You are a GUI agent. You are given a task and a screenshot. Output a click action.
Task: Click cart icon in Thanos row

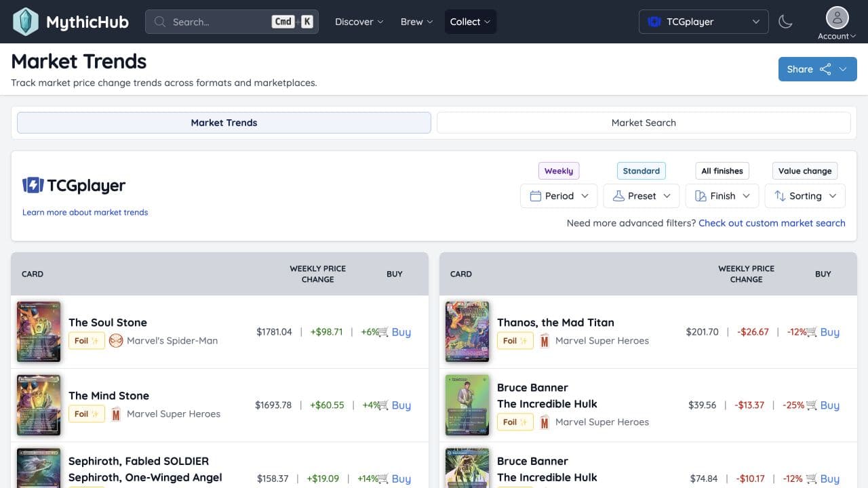click(x=812, y=332)
